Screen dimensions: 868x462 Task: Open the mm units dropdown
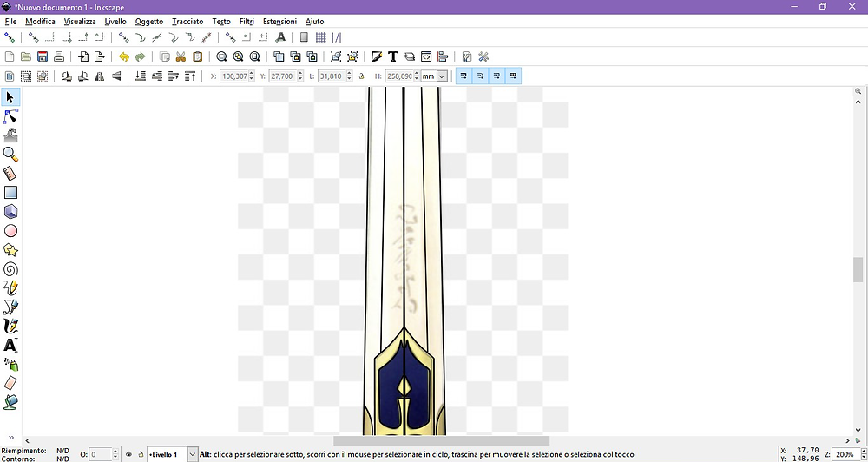pyautogui.click(x=442, y=76)
